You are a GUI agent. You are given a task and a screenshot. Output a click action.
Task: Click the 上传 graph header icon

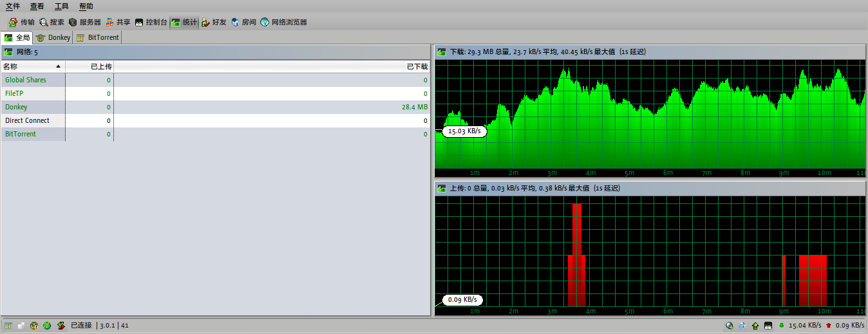[x=442, y=189]
